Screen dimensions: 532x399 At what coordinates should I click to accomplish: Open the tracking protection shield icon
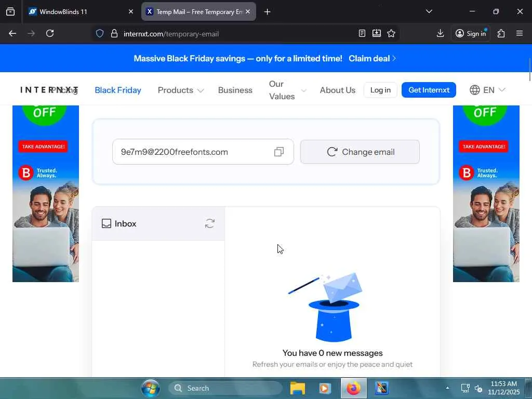99,33
